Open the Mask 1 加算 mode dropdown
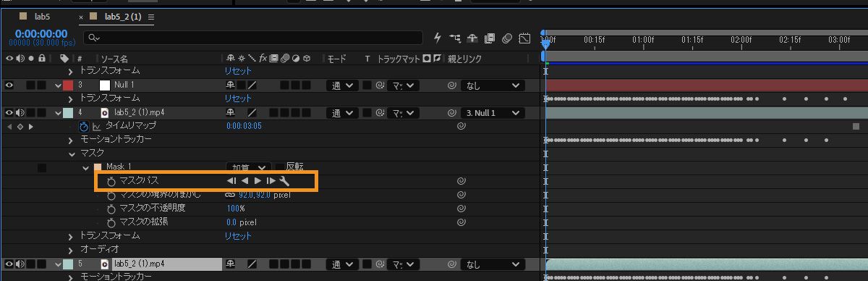868x281 pixels. [x=250, y=167]
